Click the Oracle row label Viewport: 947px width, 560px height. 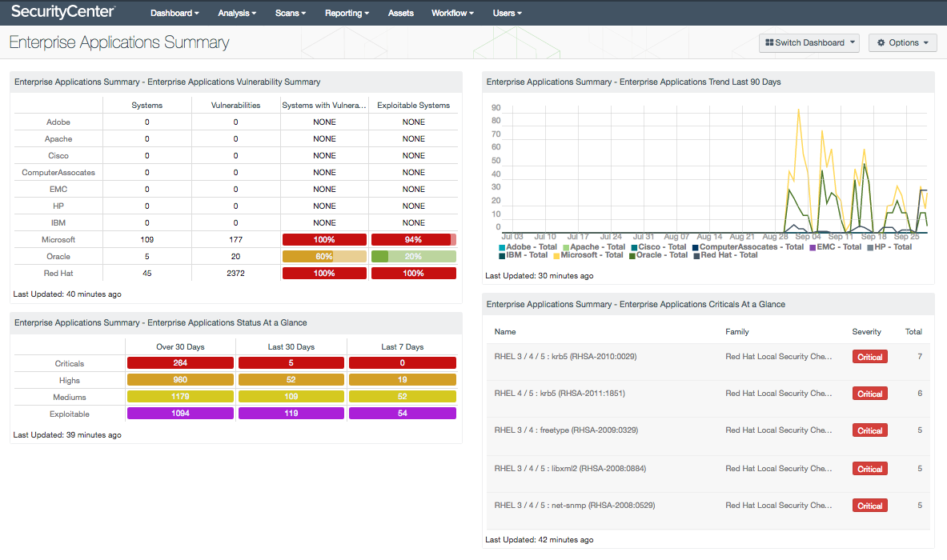click(58, 257)
